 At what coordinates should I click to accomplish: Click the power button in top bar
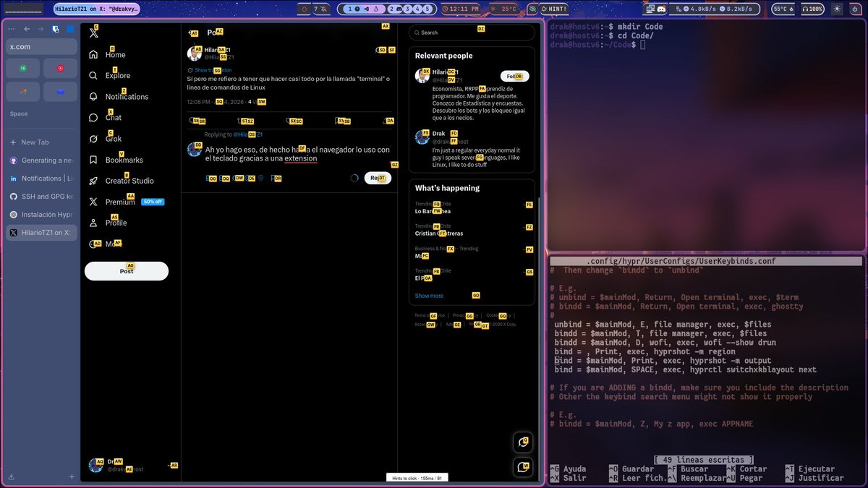pyautogui.click(x=855, y=9)
